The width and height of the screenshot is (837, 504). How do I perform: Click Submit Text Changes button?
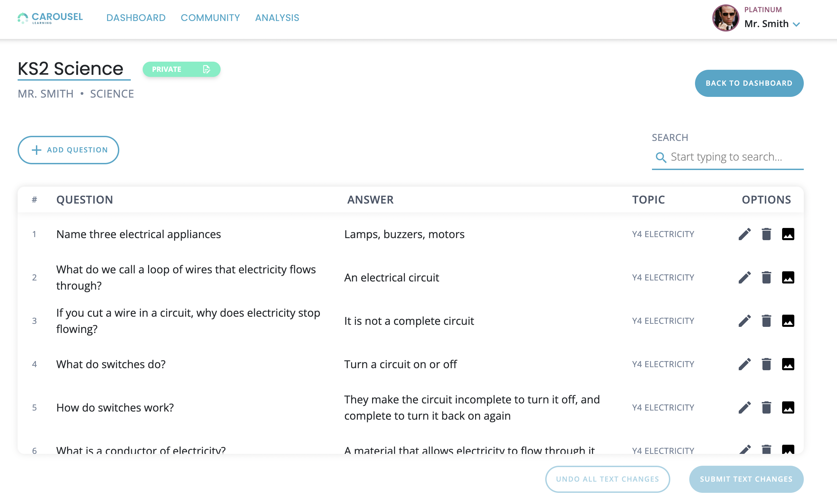746,479
